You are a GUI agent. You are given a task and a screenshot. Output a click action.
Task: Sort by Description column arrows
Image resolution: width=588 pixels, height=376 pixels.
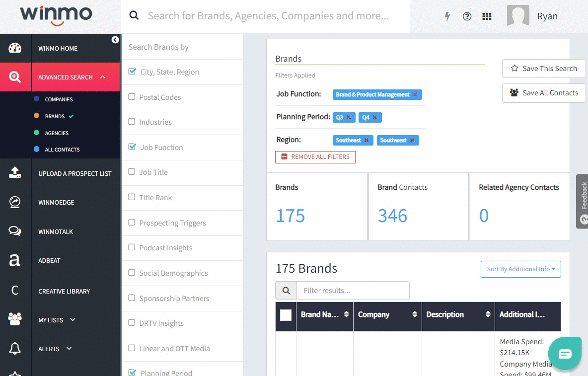(488, 314)
